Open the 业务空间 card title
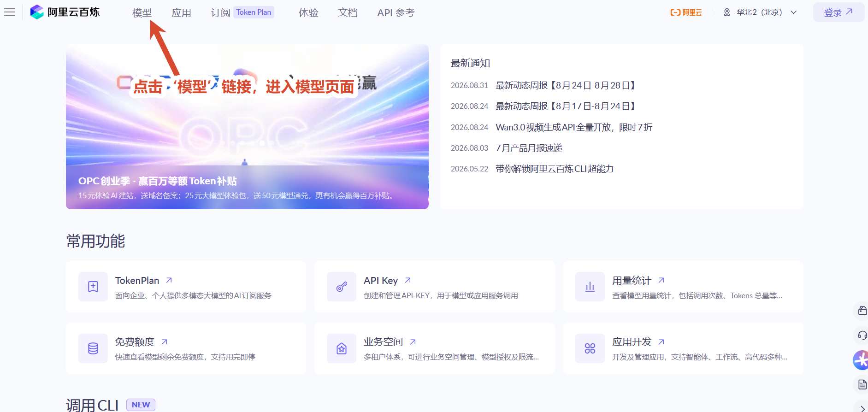Viewport: 868px width, 412px height. click(383, 342)
